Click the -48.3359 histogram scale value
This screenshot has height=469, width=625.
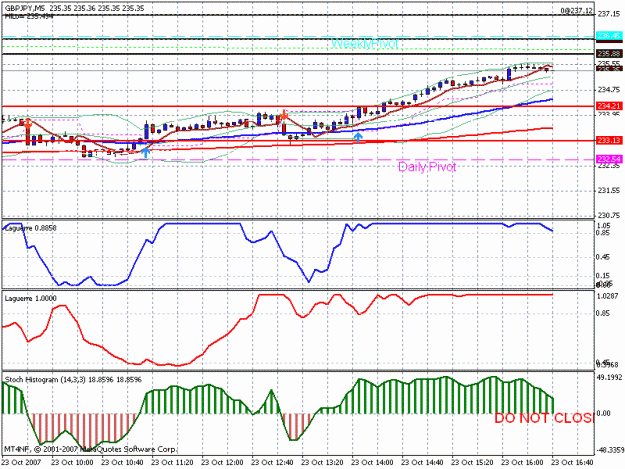(608, 450)
